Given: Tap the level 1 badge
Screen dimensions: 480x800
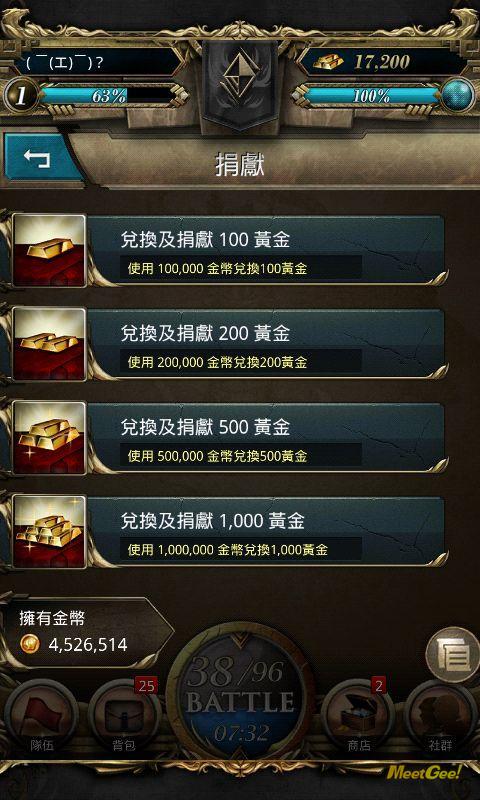Looking at the screenshot, I should (x=20, y=96).
